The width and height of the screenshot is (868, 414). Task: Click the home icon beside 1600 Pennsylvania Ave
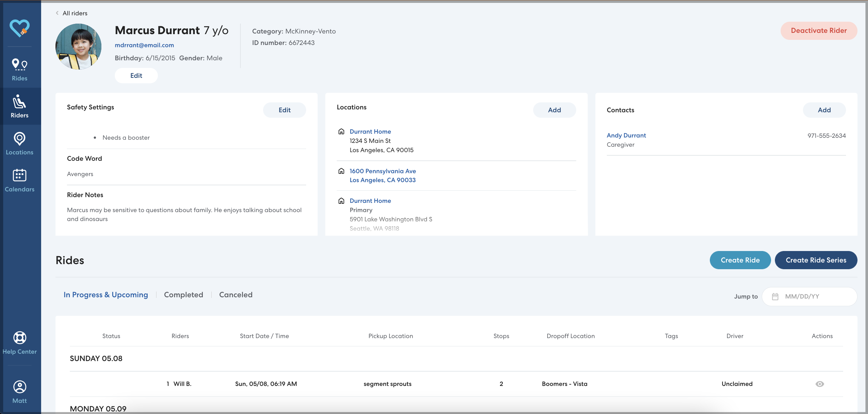(341, 171)
